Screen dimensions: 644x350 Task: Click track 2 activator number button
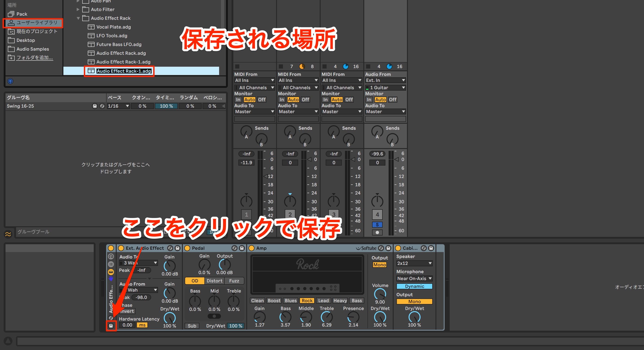point(290,214)
